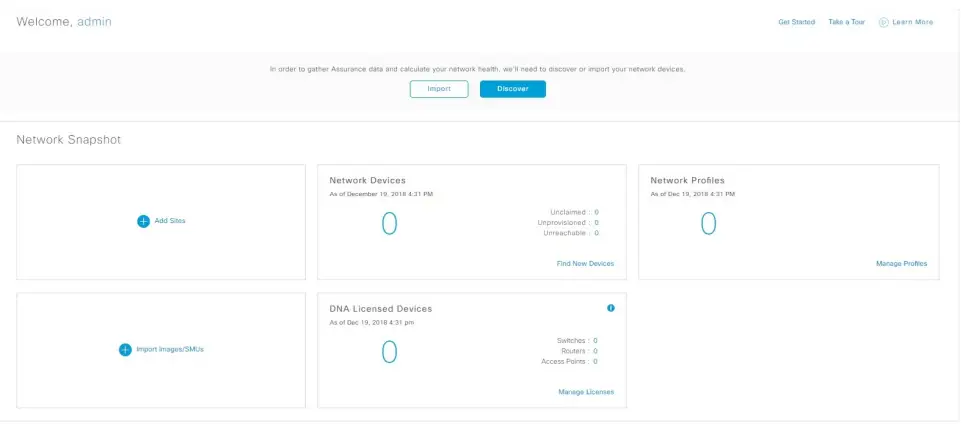The height and width of the screenshot is (430, 976).
Task: Open the DNA Licensed Devices info icon
Action: 611,308
